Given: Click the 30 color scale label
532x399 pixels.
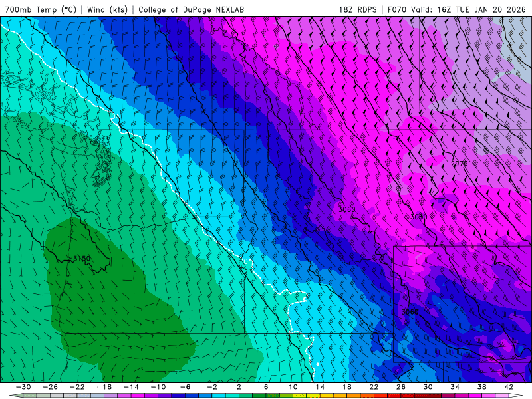Looking at the screenshot, I should click(x=428, y=387).
